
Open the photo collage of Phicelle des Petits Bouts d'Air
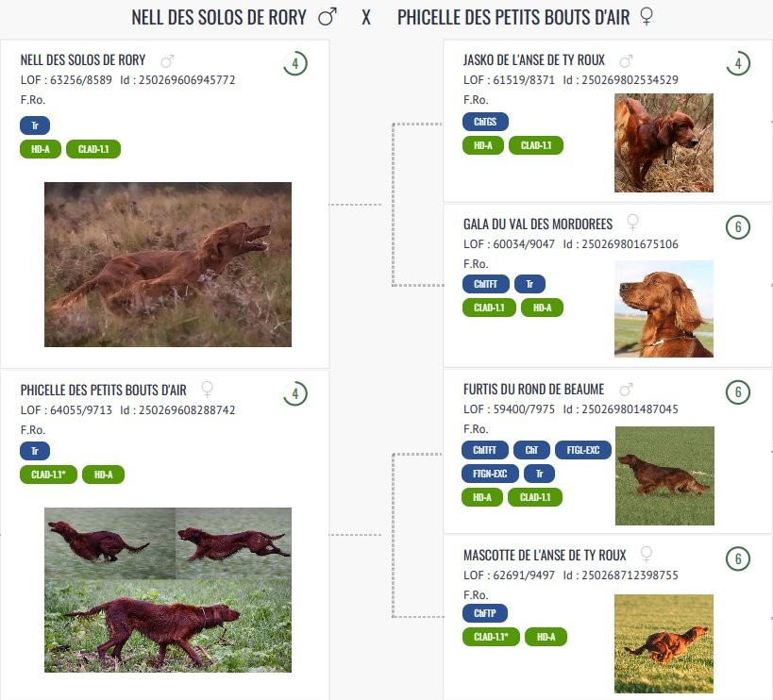click(x=168, y=590)
